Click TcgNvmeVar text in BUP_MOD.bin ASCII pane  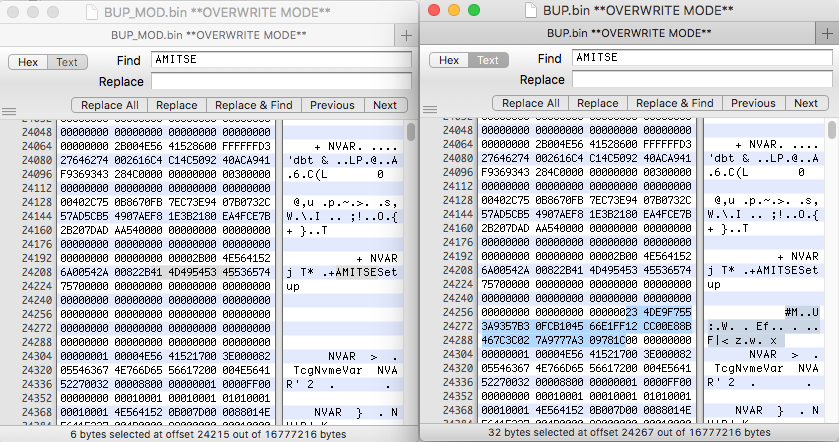point(328,370)
